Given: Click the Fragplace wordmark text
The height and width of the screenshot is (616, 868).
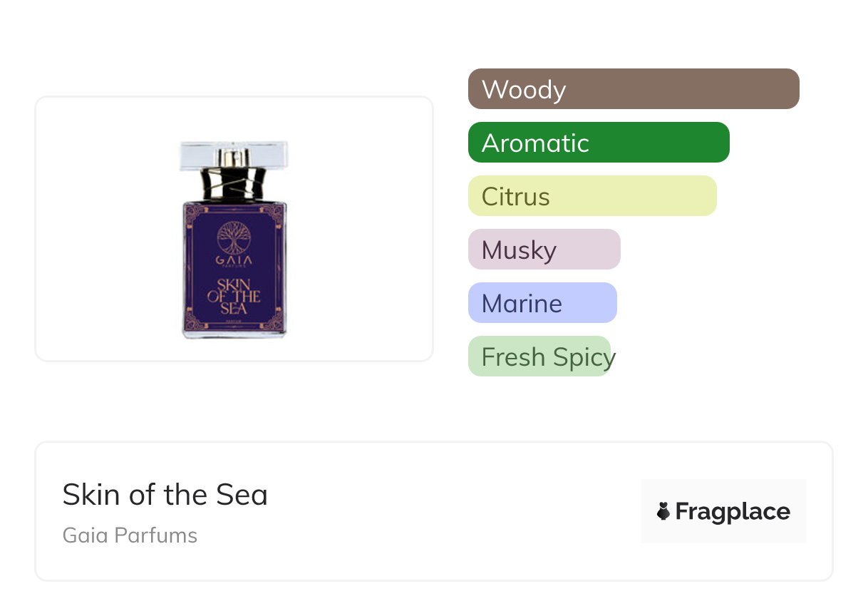Looking at the screenshot, I should (x=733, y=511).
